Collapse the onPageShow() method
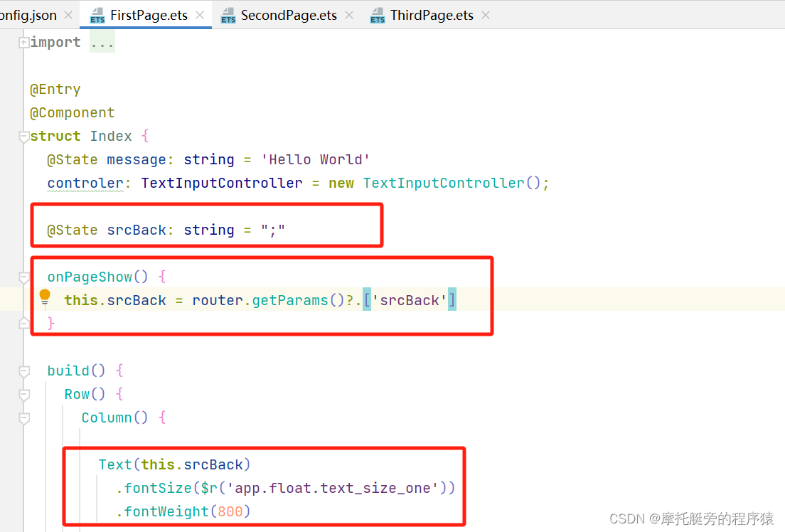The height and width of the screenshot is (532, 785). pyautogui.click(x=23, y=277)
